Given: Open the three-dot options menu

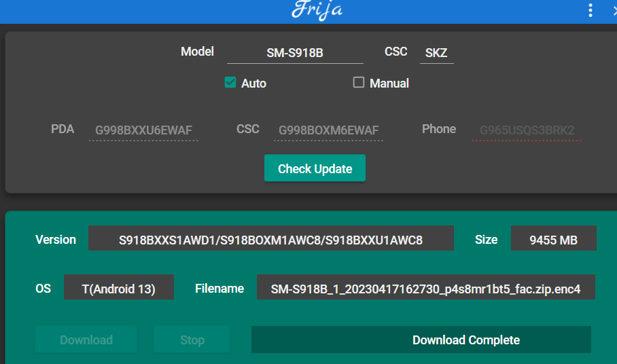Looking at the screenshot, I should (590, 10).
